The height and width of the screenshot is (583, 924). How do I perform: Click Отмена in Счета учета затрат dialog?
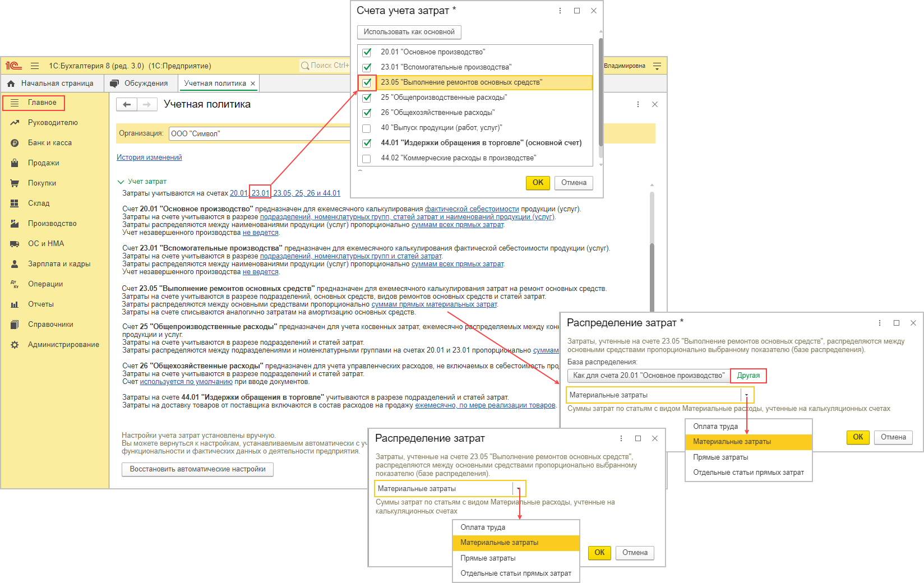click(574, 183)
